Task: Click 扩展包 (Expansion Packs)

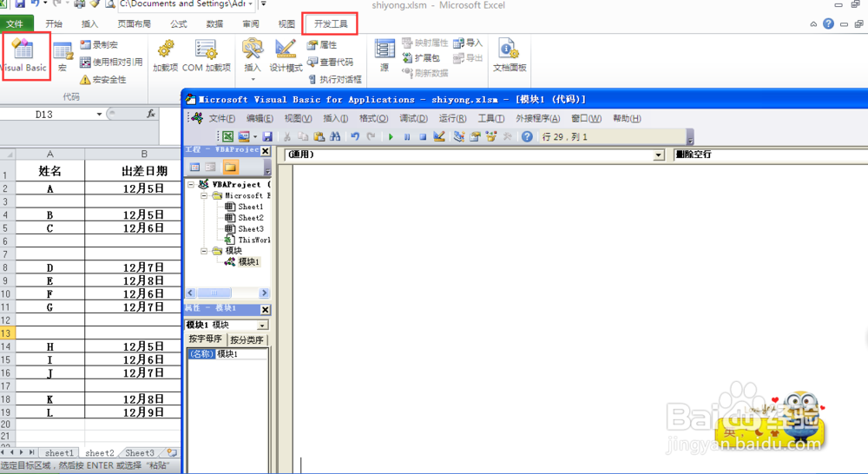Action: click(421, 57)
